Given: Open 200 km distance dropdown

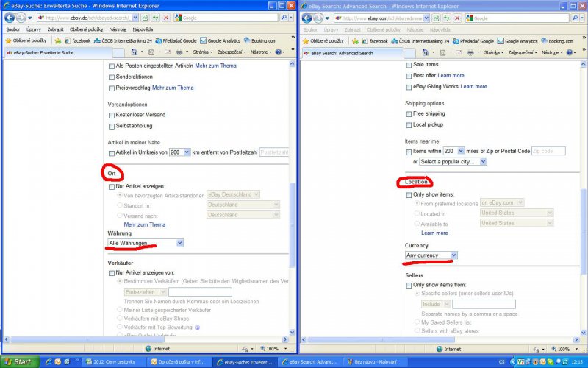Looking at the screenshot, I should pos(180,152).
